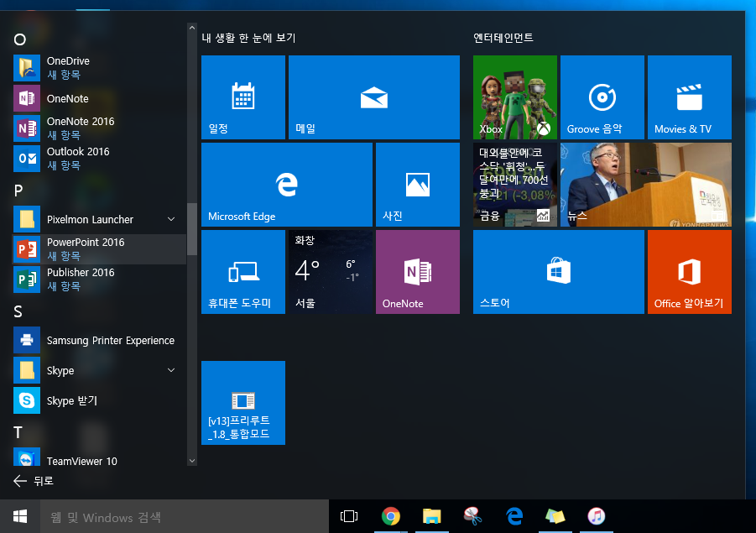
Task: Open the 뉴스 news live tile
Action: coord(646,185)
